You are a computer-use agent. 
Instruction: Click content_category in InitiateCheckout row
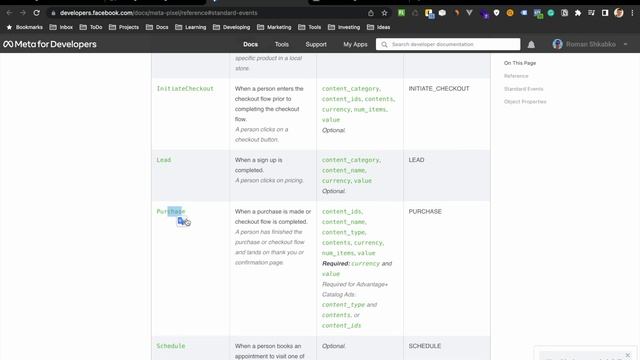pyautogui.click(x=350, y=89)
